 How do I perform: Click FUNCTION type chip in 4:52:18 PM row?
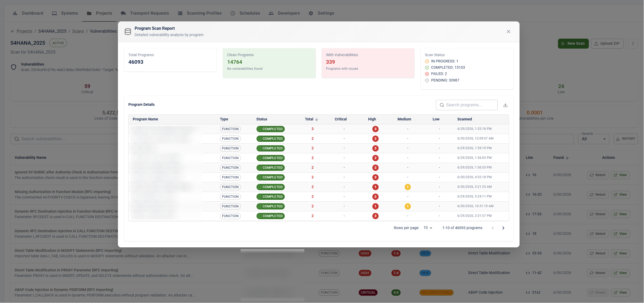[x=230, y=177]
